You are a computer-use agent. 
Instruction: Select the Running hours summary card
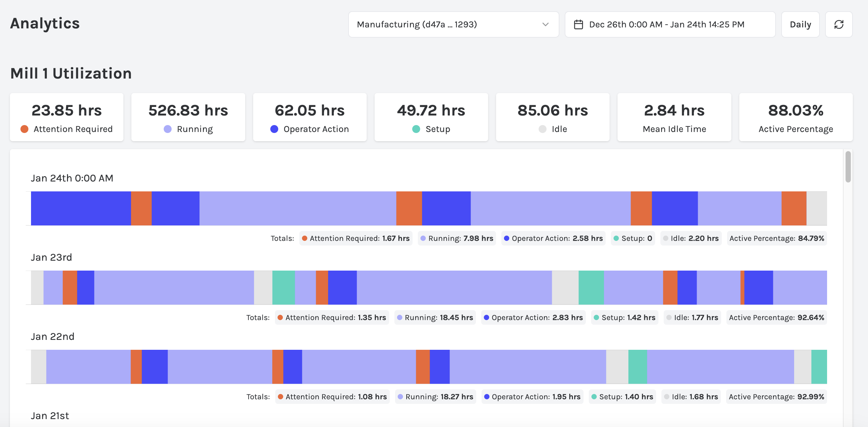click(x=188, y=117)
